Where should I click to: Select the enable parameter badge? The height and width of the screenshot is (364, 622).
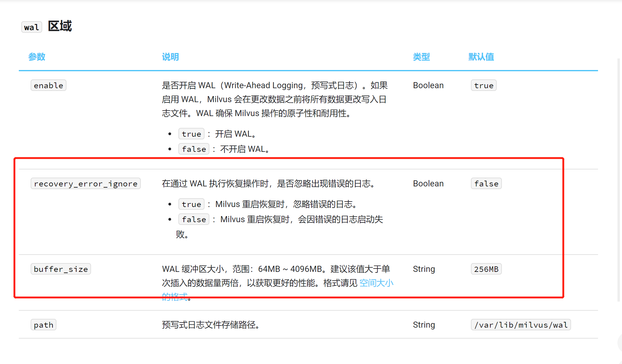(48, 85)
